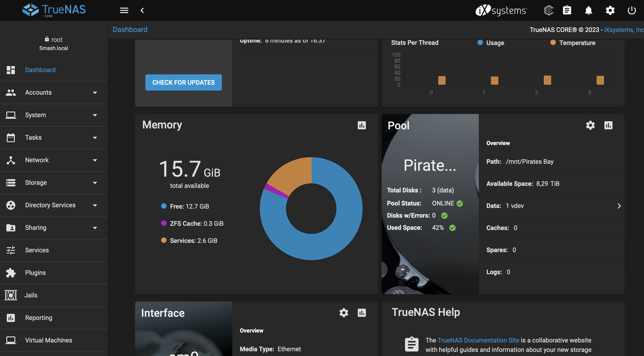The width and height of the screenshot is (644, 356).
Task: Go to Virtual Machines section
Action: coord(49,340)
